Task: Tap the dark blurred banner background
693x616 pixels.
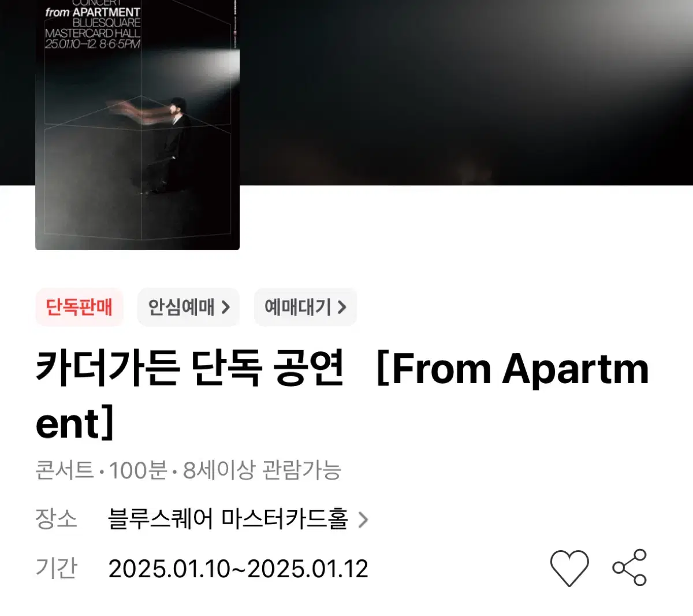Action: (462, 92)
